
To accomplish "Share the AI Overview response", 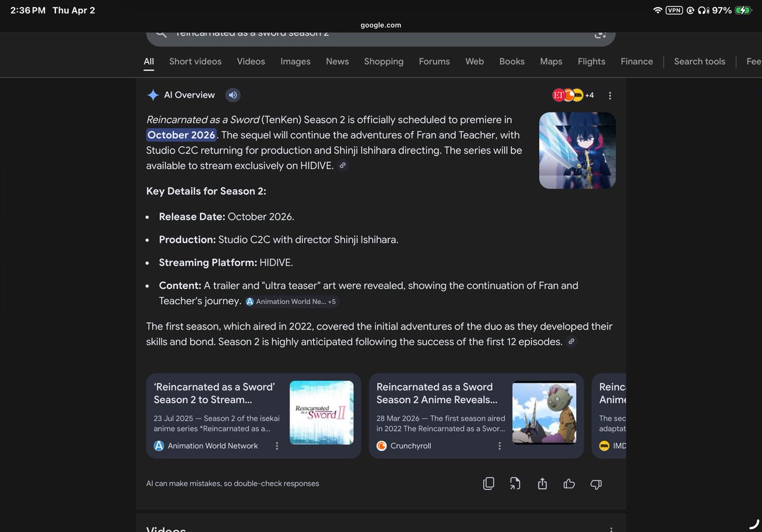I will (x=542, y=484).
